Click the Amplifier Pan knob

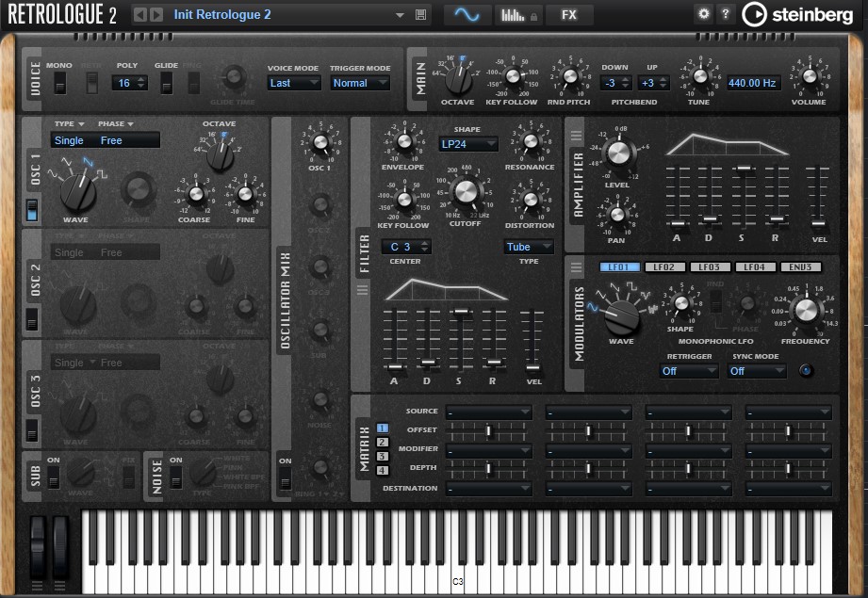[x=617, y=215]
